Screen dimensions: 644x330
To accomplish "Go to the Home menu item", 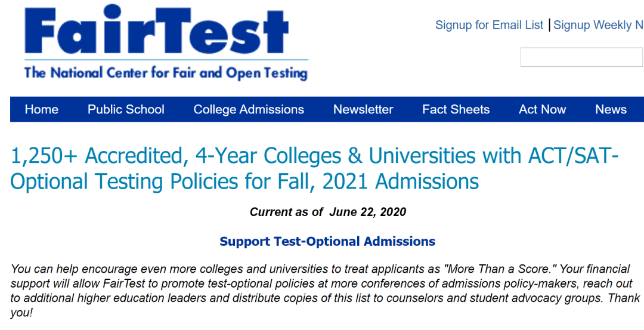I will tap(42, 110).
